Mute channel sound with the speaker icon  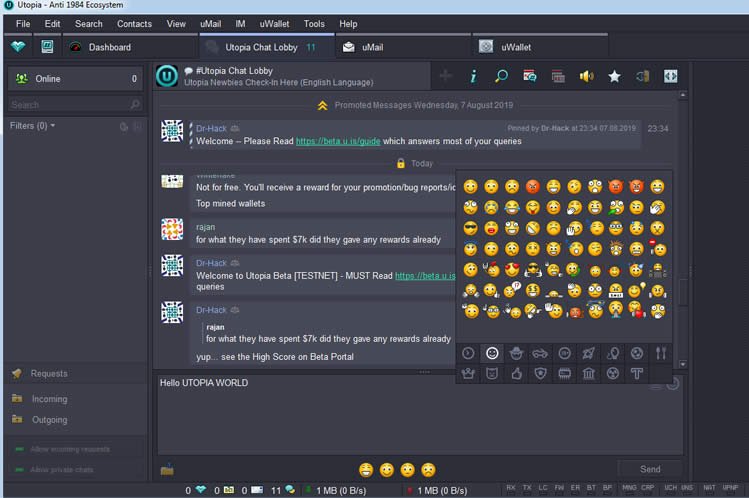[586, 76]
